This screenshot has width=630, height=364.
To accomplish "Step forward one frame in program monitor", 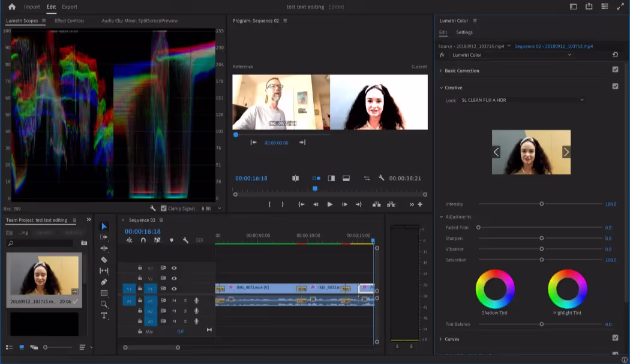I will 344,204.
